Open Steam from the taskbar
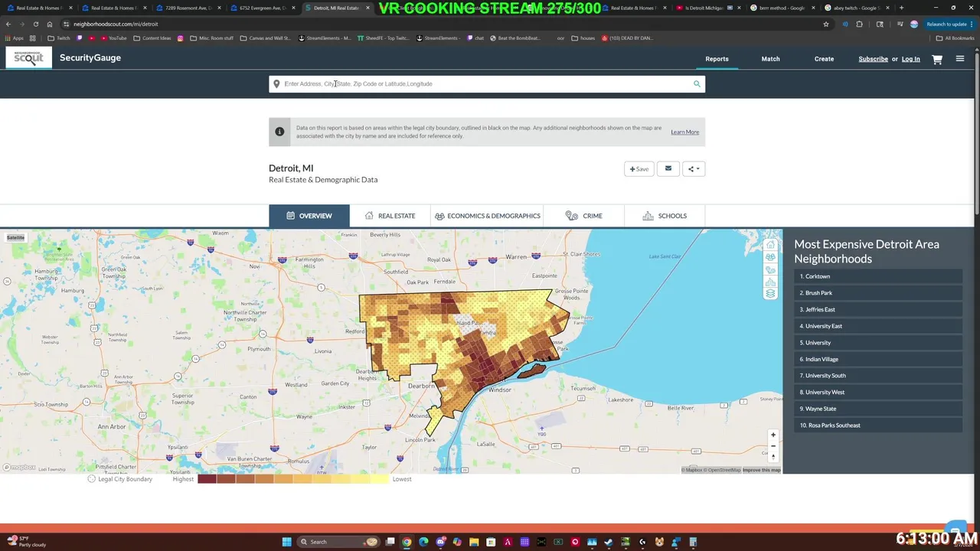Screen dimensions: 980x551 click(x=609, y=542)
